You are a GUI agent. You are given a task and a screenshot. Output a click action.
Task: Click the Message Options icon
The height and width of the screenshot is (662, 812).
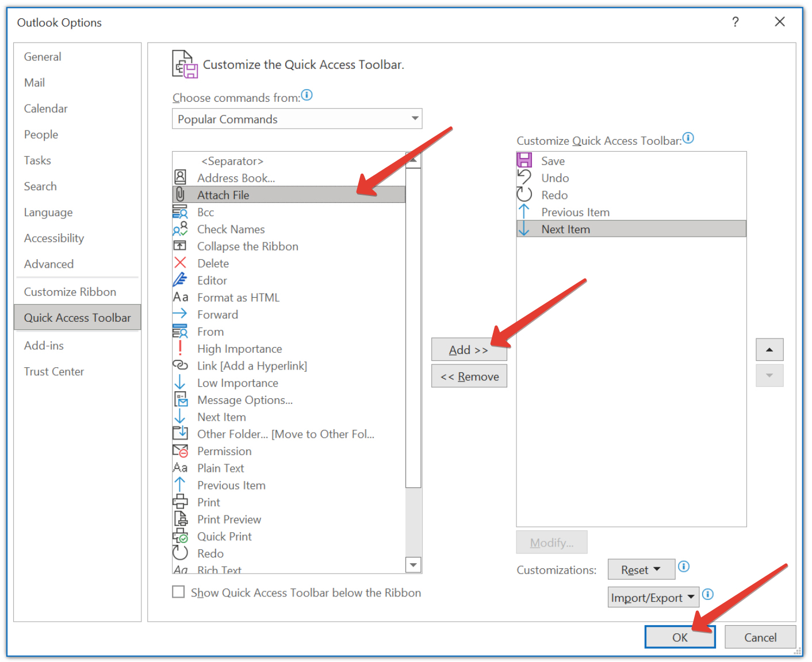(x=181, y=399)
